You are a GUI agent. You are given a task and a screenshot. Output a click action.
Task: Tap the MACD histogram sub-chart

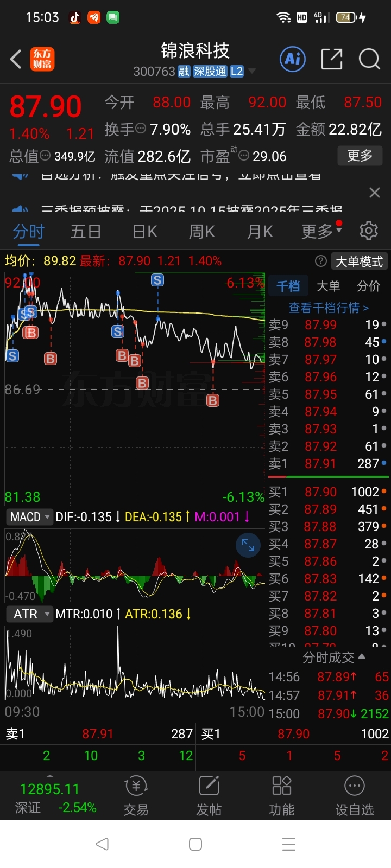pos(135,565)
